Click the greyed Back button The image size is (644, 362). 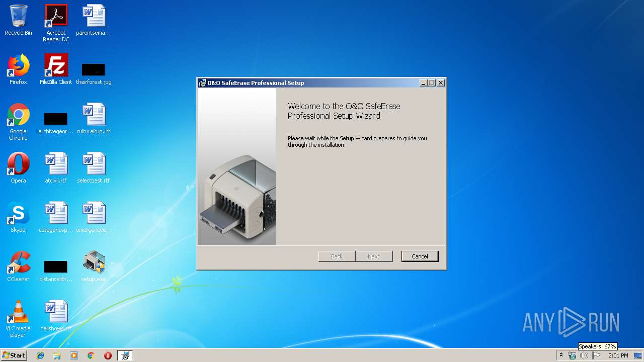click(337, 256)
